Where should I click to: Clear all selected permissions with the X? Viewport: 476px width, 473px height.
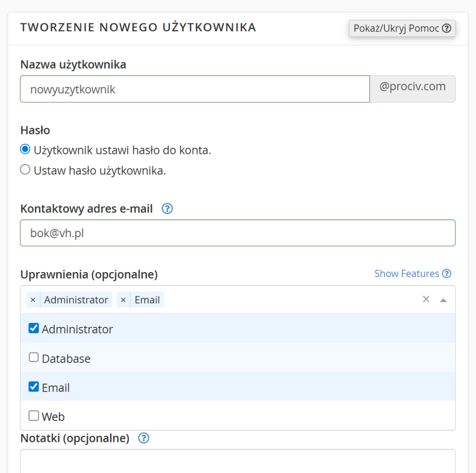pos(426,299)
